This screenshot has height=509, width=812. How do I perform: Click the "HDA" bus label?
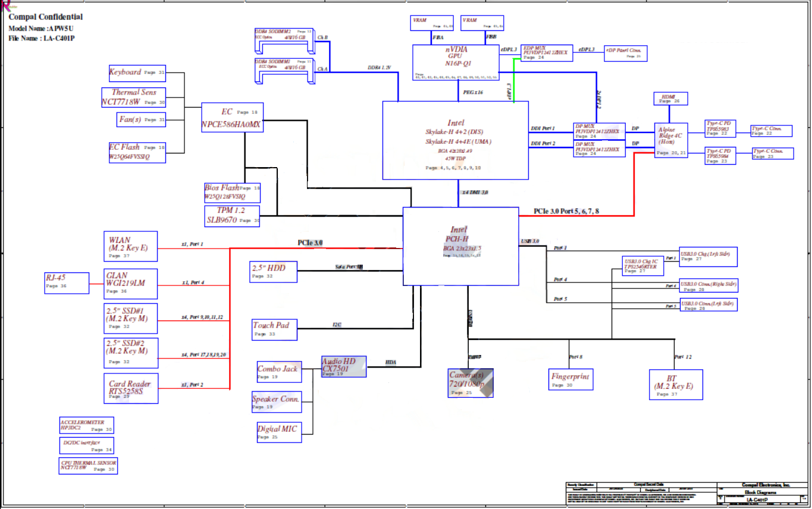click(x=391, y=362)
